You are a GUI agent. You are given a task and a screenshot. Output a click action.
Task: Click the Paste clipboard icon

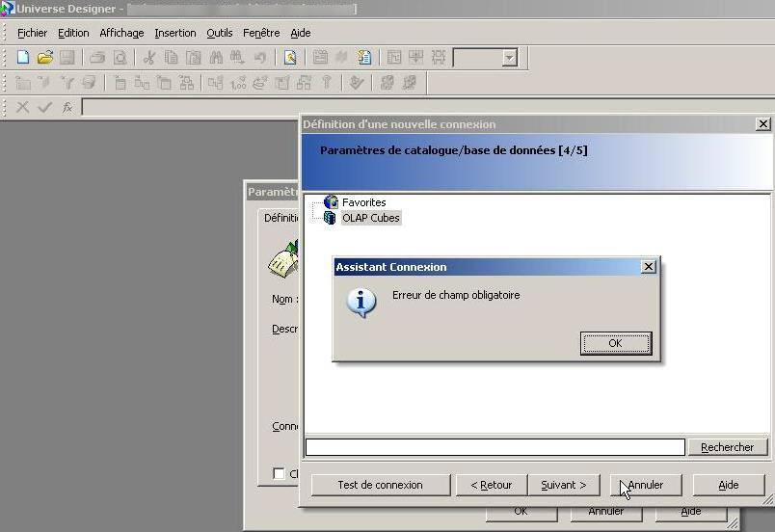(193, 58)
